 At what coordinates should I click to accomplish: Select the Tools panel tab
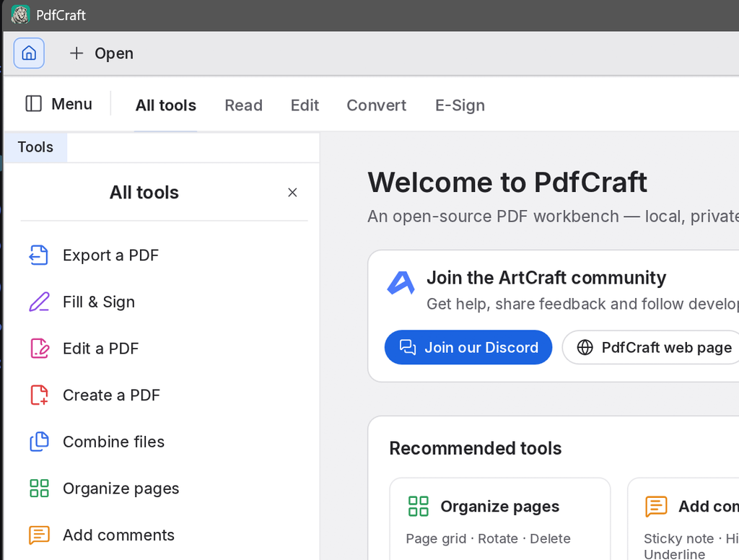[35, 147]
